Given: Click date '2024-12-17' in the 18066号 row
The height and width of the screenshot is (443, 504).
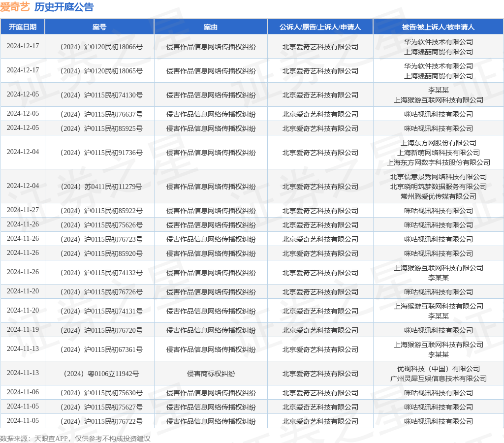Looking at the screenshot, I should 23,46.
